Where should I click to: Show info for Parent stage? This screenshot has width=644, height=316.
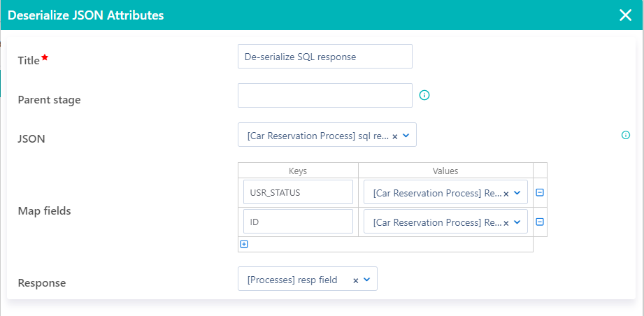click(x=424, y=95)
